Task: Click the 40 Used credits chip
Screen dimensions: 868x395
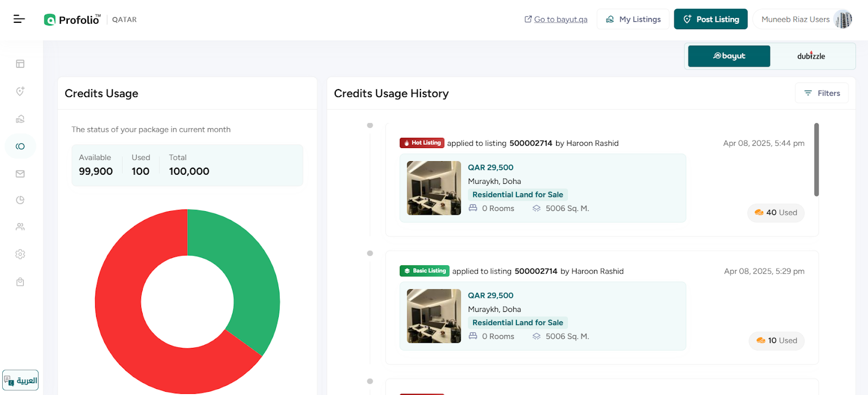Action: point(776,213)
